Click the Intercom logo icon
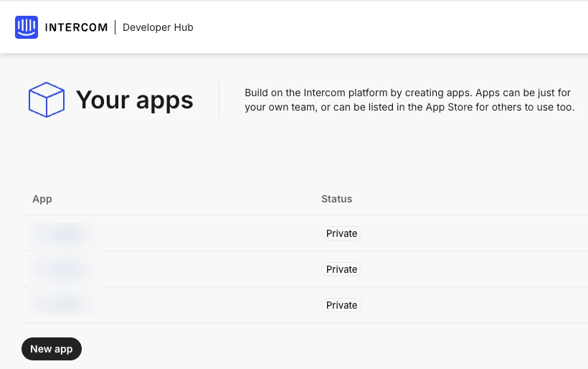 pos(27,27)
